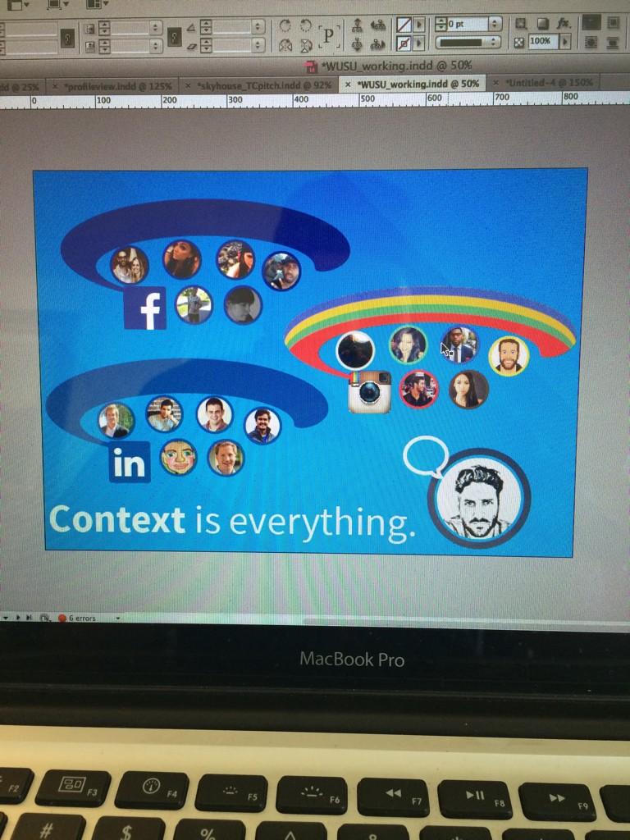Click the Drop Shadow icon
Screen dimensions: 630x840
pyautogui.click(x=543, y=24)
